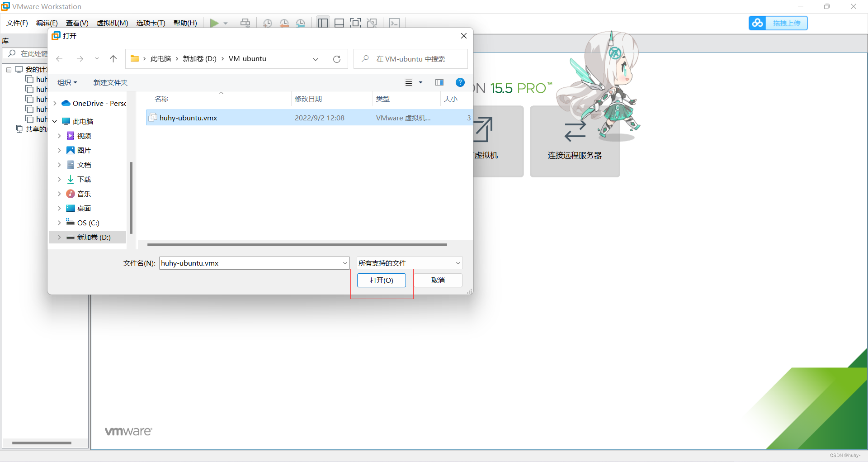The image size is (868, 462).
Task: Click the revert to snapshot icon
Action: 284,23
